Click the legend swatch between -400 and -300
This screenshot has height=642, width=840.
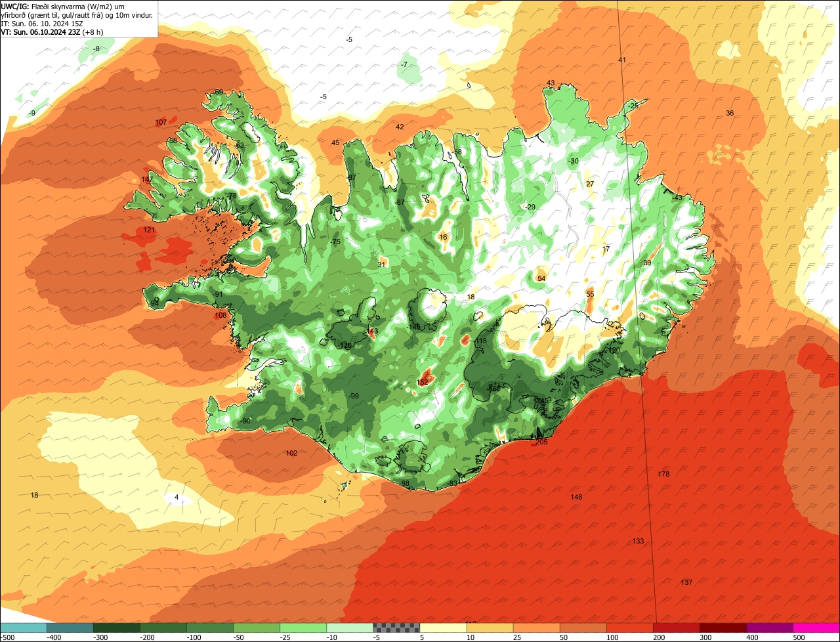click(70, 628)
